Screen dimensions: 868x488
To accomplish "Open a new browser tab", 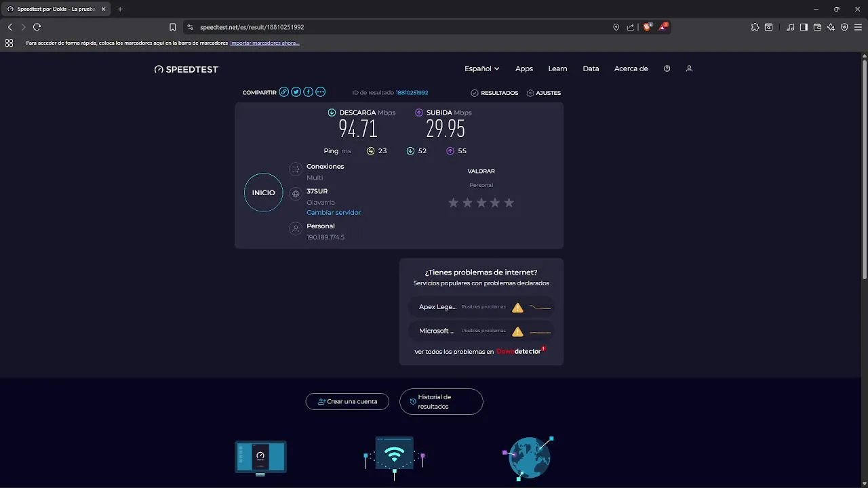I will [120, 9].
